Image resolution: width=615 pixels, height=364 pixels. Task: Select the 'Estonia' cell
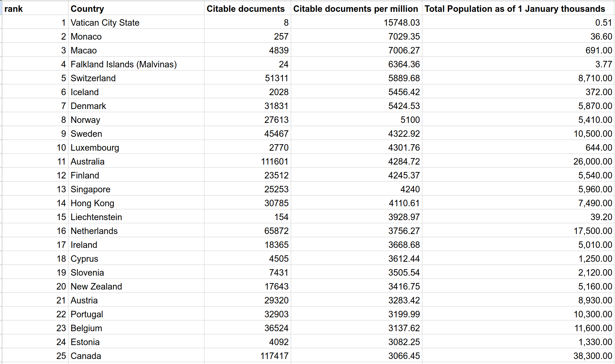point(136,342)
